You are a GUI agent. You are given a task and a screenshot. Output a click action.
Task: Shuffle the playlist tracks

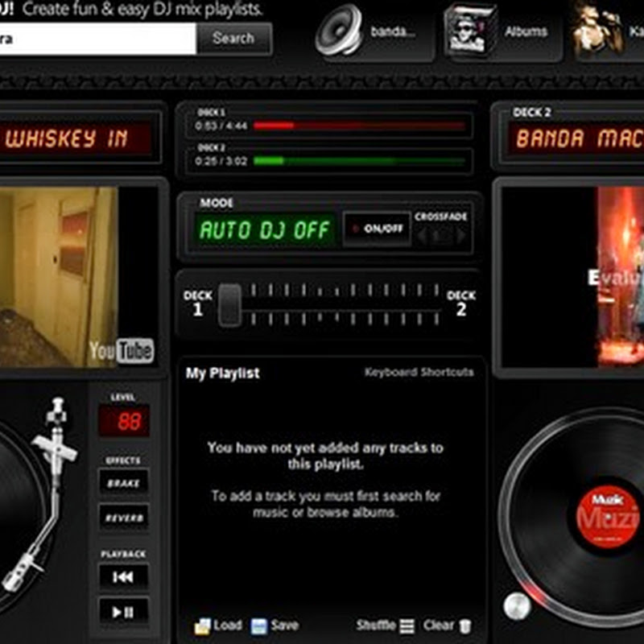(x=386, y=625)
